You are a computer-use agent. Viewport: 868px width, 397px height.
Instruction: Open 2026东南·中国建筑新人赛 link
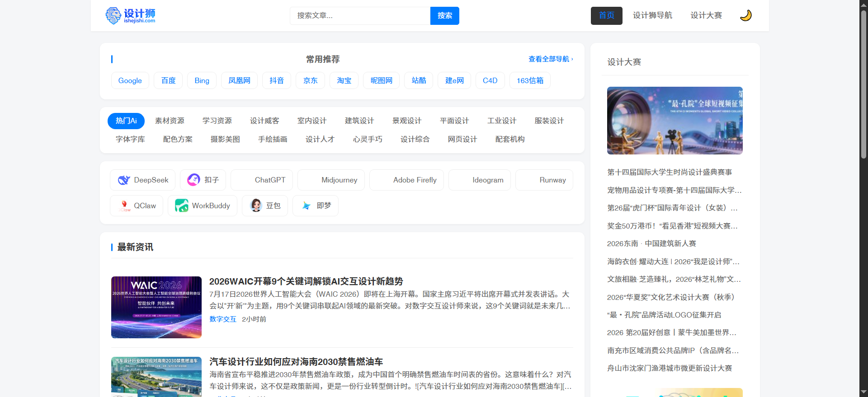[x=651, y=243]
